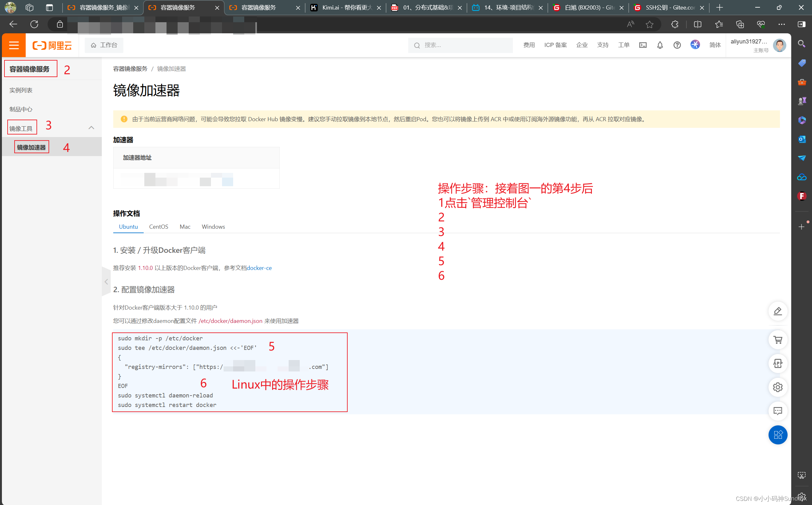Click the 加速器地址 header cell

pos(196,158)
